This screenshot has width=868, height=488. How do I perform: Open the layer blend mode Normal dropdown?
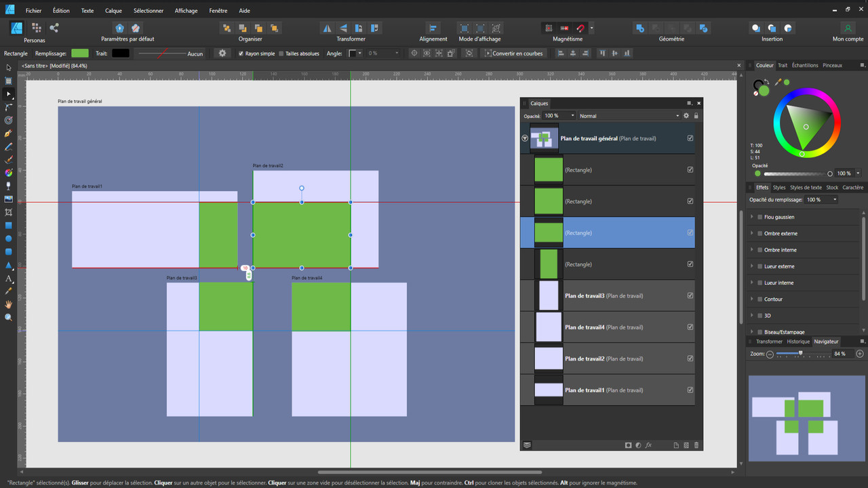629,116
